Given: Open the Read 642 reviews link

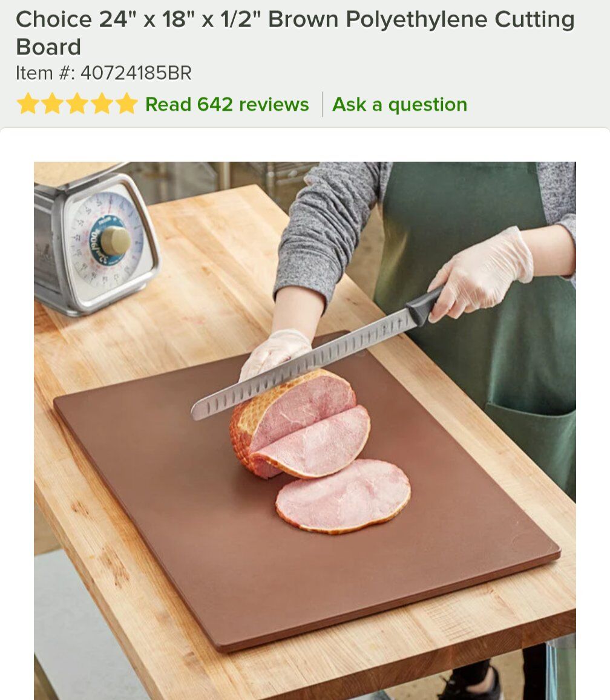Looking at the screenshot, I should click(227, 105).
